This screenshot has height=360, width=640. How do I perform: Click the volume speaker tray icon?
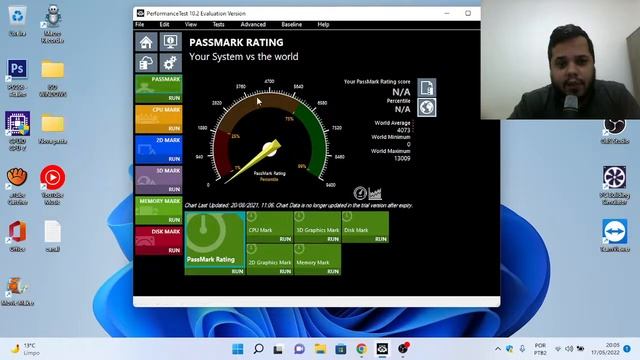coord(569,349)
